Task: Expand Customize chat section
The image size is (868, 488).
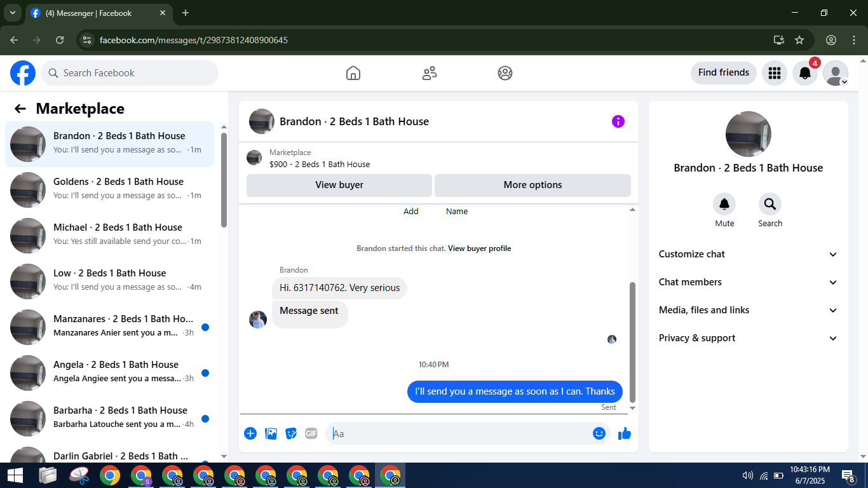Action: [748, 254]
